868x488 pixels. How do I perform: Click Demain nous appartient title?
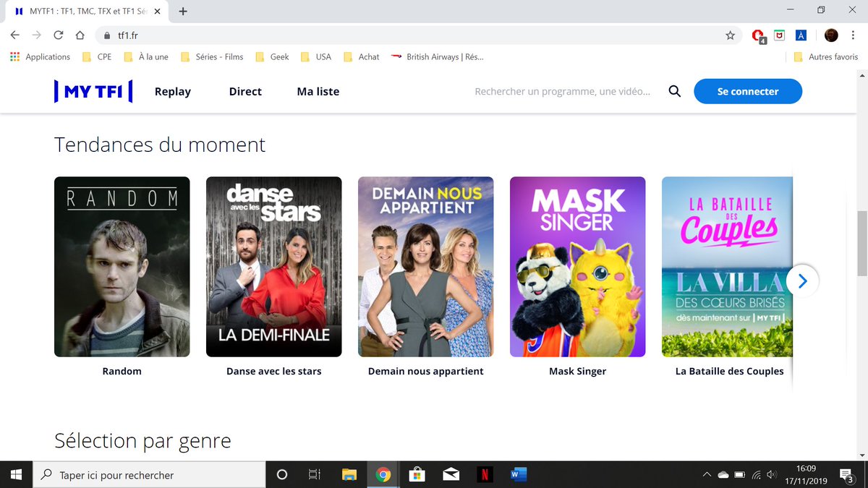pyautogui.click(x=426, y=371)
